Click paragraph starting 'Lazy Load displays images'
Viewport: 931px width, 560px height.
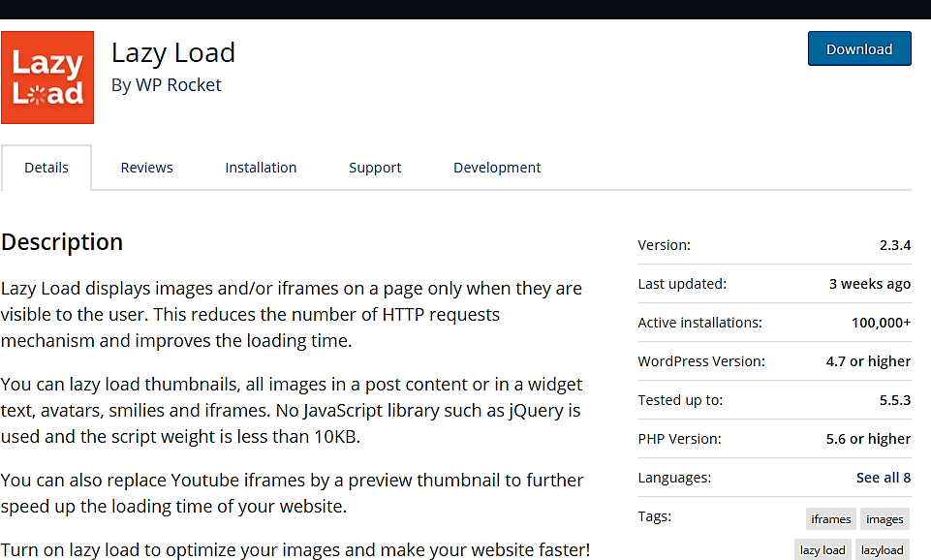291,314
